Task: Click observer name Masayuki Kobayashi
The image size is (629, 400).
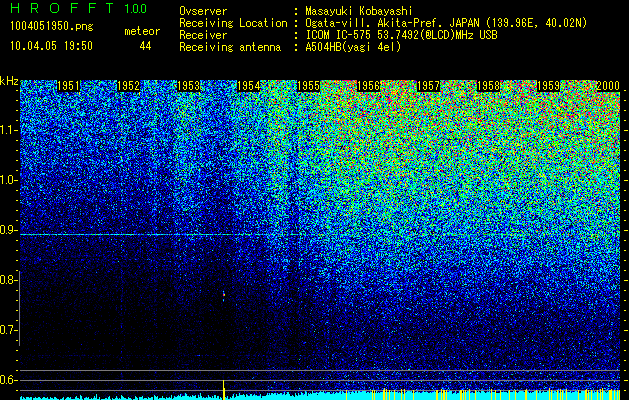Action: pos(359,11)
